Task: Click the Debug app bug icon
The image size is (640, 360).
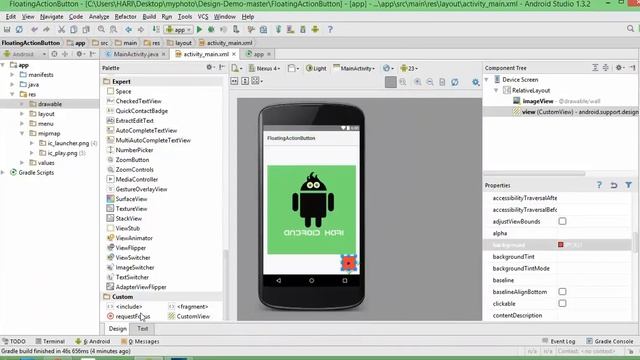Action: click(211, 29)
